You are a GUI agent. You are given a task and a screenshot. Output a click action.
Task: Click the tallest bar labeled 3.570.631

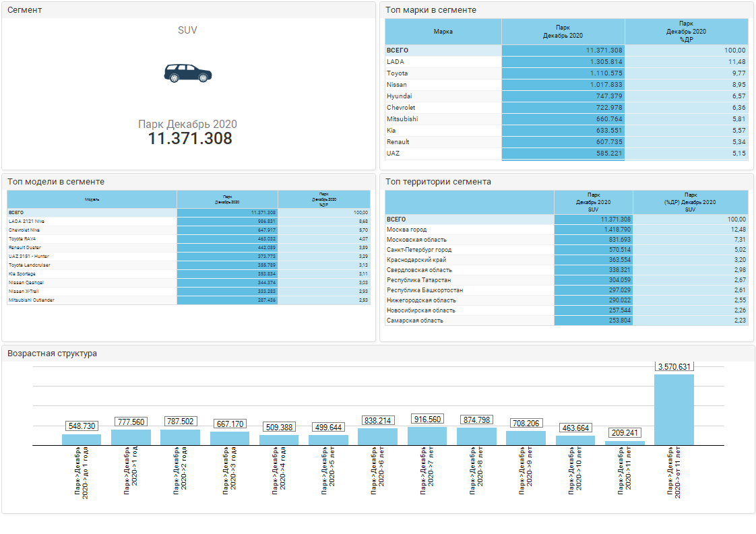tap(674, 409)
